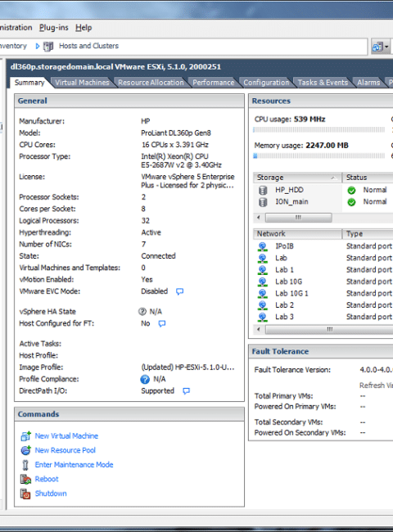Click the New Virtual Machine icon
393x532 pixels.
point(26,436)
